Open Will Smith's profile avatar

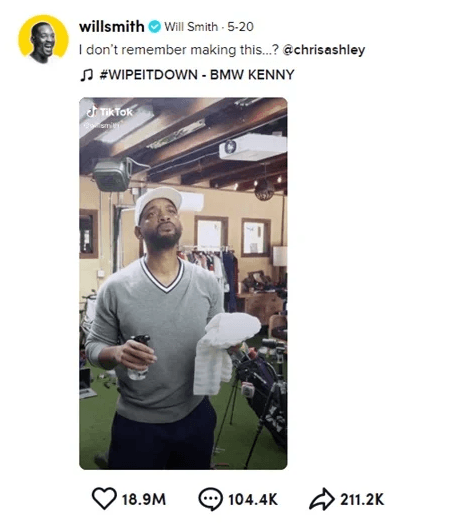coord(43,39)
